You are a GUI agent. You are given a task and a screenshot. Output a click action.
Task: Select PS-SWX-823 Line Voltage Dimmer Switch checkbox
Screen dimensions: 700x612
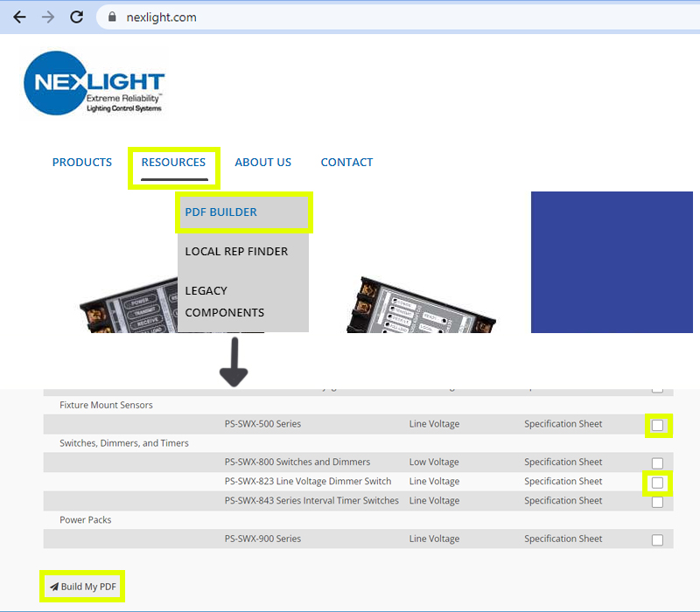point(657,483)
